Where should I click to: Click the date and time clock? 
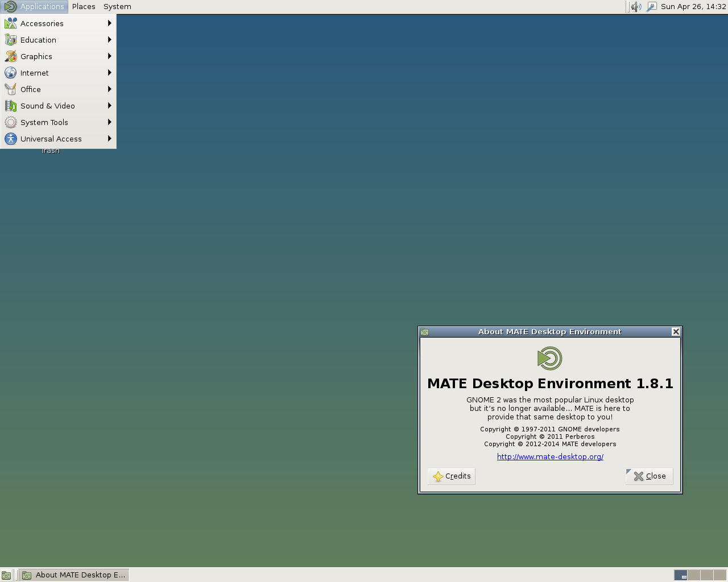click(x=693, y=7)
